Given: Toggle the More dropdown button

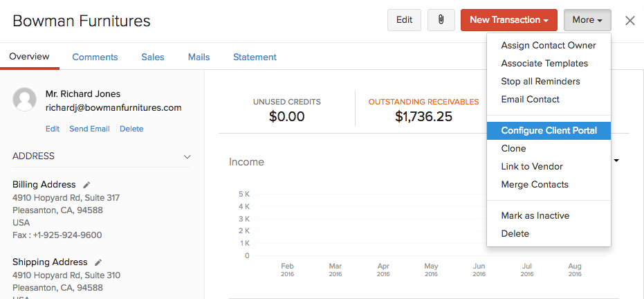Looking at the screenshot, I should [x=587, y=20].
